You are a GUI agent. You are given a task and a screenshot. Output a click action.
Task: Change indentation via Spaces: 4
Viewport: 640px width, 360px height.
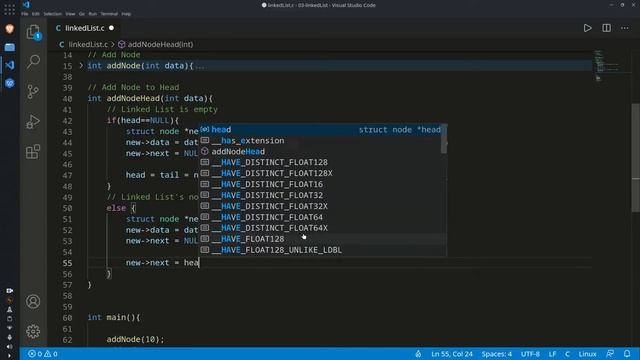(x=496, y=354)
